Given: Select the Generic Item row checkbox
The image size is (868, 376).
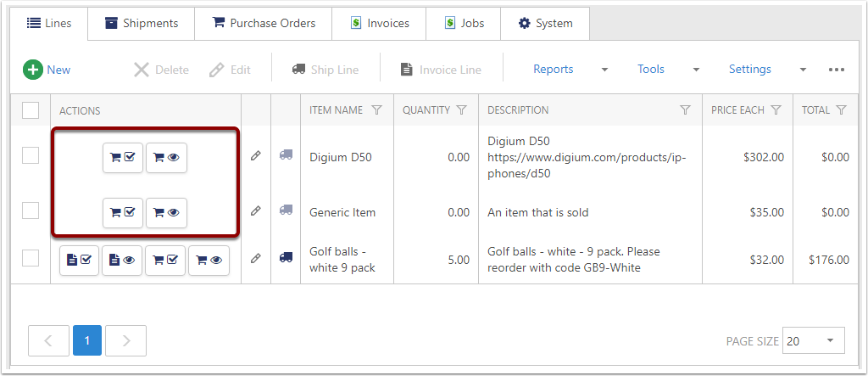Looking at the screenshot, I should 31,210.
